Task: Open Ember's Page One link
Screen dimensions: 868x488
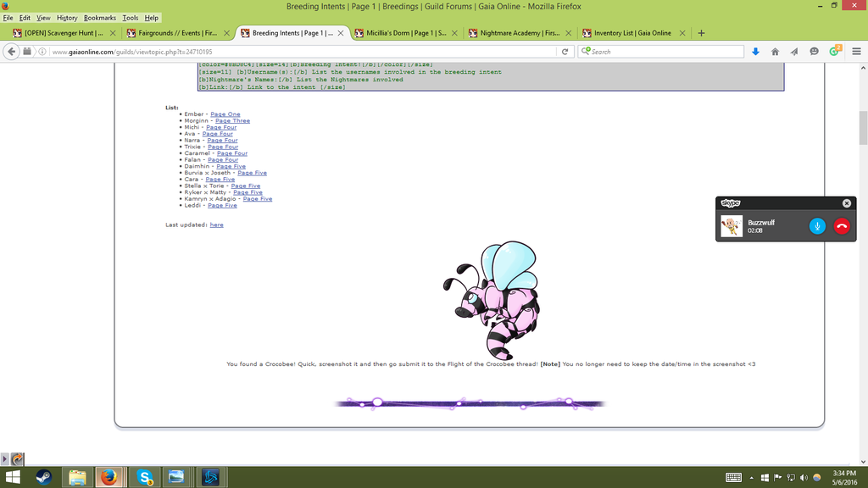Action: [x=225, y=114]
